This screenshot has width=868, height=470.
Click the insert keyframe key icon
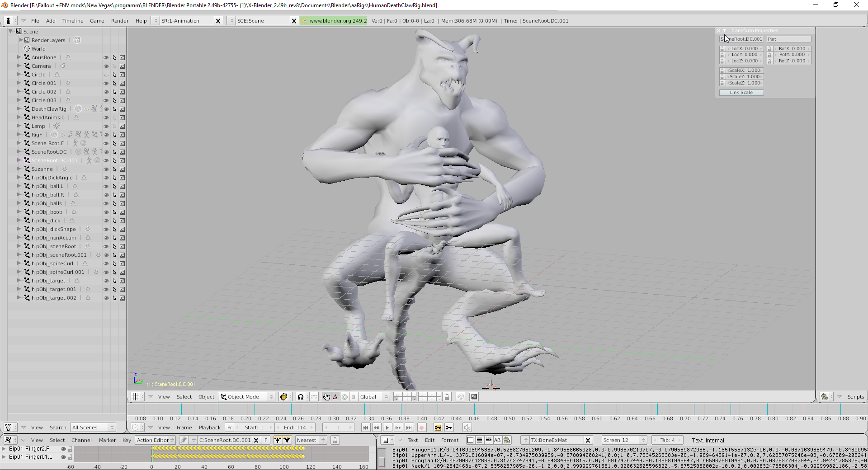tap(438, 428)
